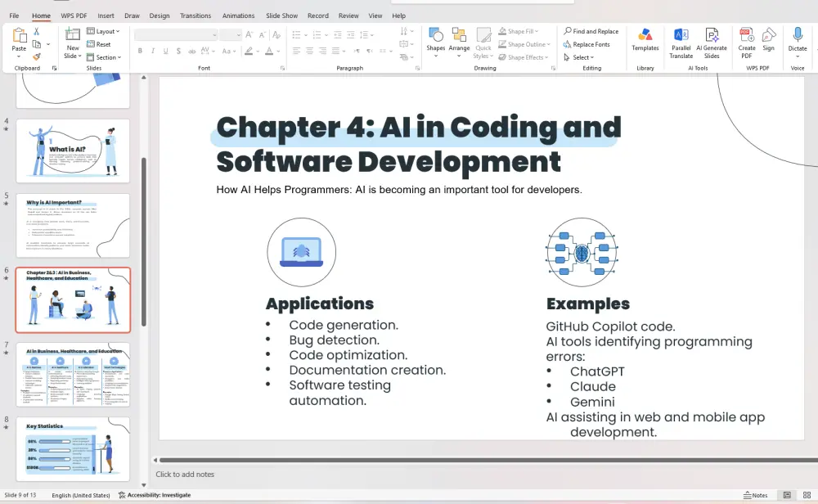Switch to the Transitions tab
Image resolution: width=818 pixels, height=504 pixels.
coord(196,16)
